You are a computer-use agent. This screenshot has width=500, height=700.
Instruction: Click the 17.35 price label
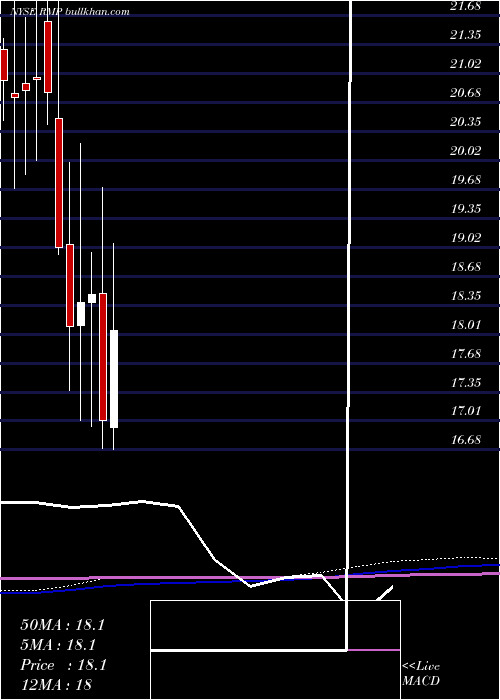point(466,383)
